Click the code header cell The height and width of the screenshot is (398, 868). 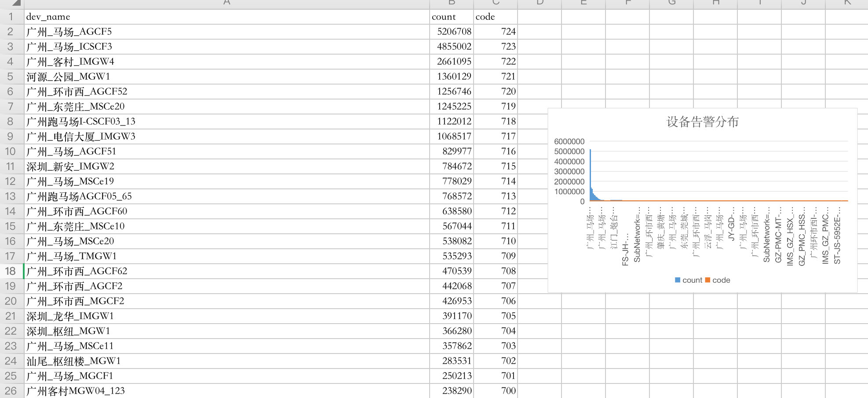(x=496, y=17)
